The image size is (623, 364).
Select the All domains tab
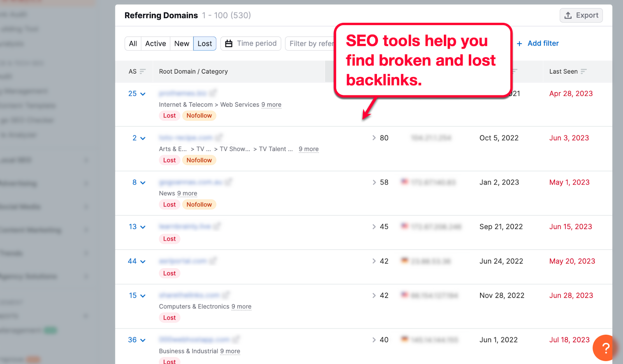tap(133, 44)
